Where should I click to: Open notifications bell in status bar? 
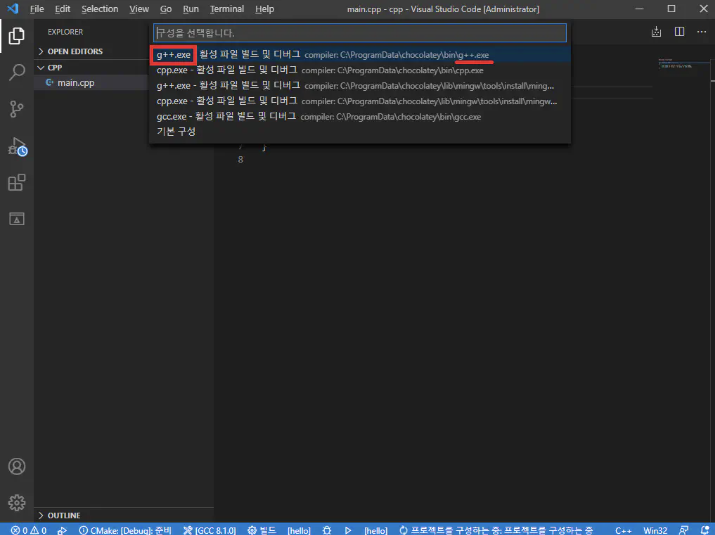pyautogui.click(x=705, y=530)
